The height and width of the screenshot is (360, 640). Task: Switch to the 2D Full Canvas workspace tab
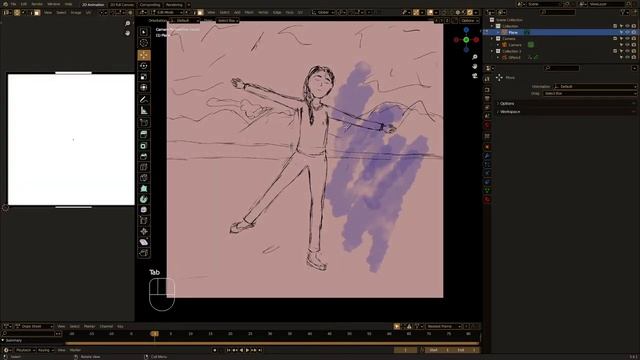pos(122,4)
